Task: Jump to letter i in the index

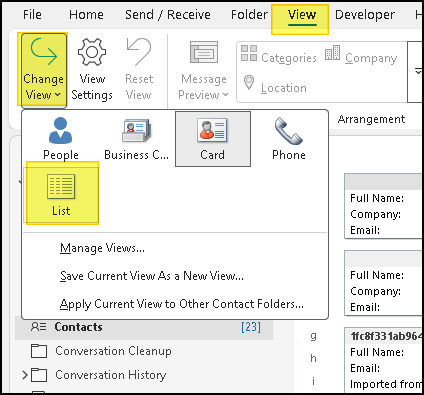Action: (313, 381)
